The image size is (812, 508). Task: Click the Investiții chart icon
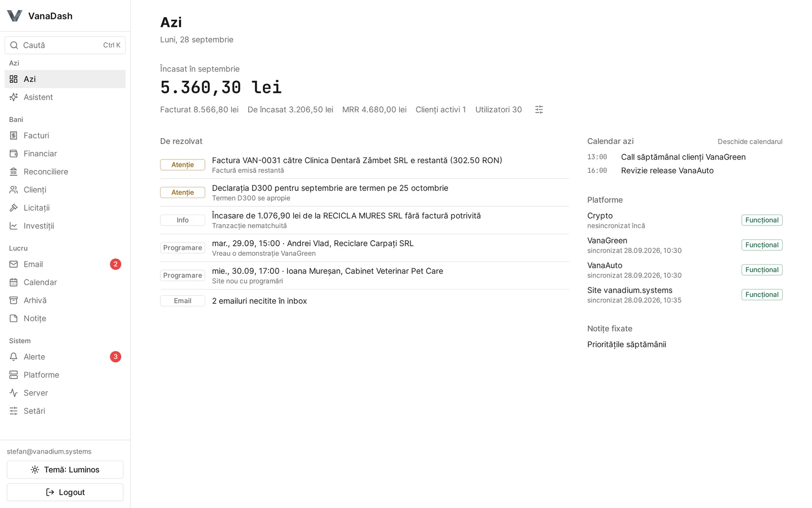[14, 226]
